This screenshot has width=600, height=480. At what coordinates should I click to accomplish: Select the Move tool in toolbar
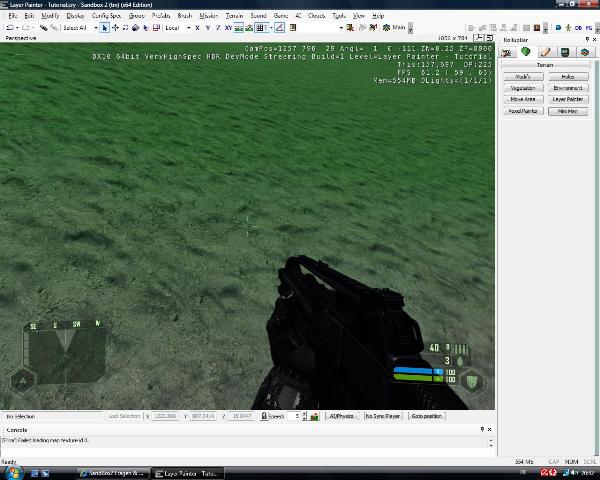(x=116, y=28)
